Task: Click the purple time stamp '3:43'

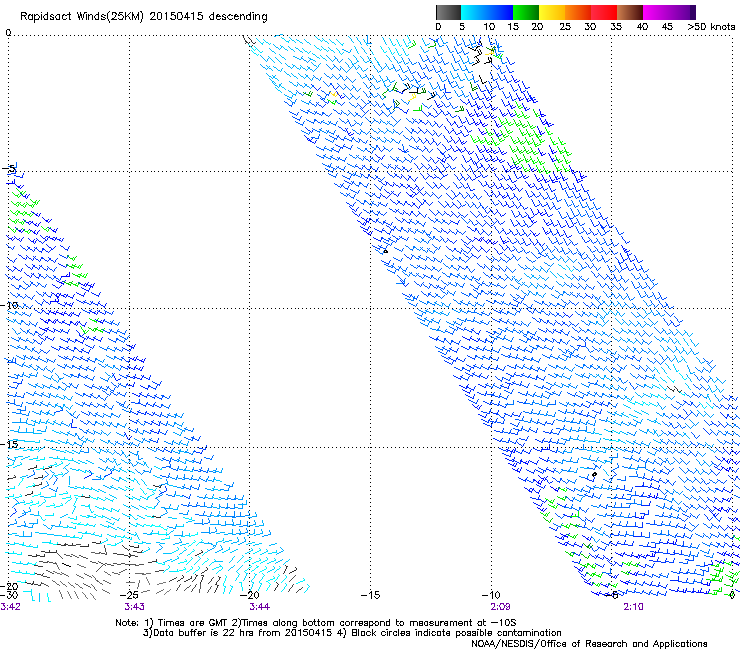Action: tap(135, 607)
